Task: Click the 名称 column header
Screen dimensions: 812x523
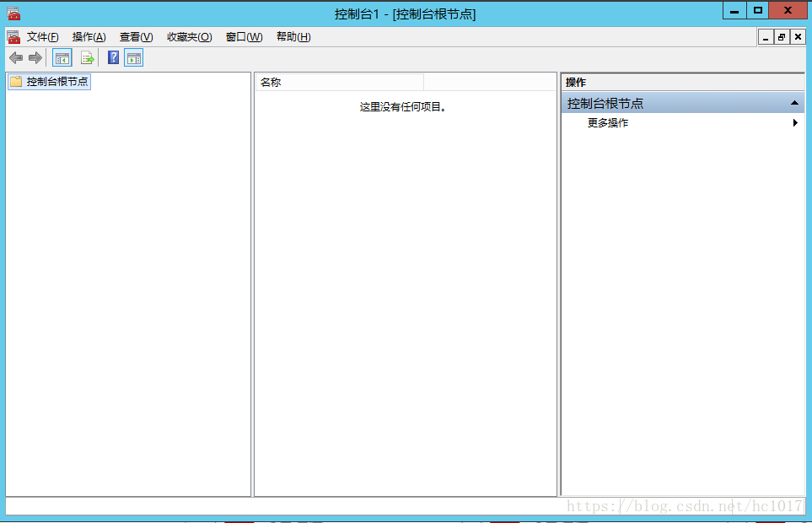Action: (340, 83)
